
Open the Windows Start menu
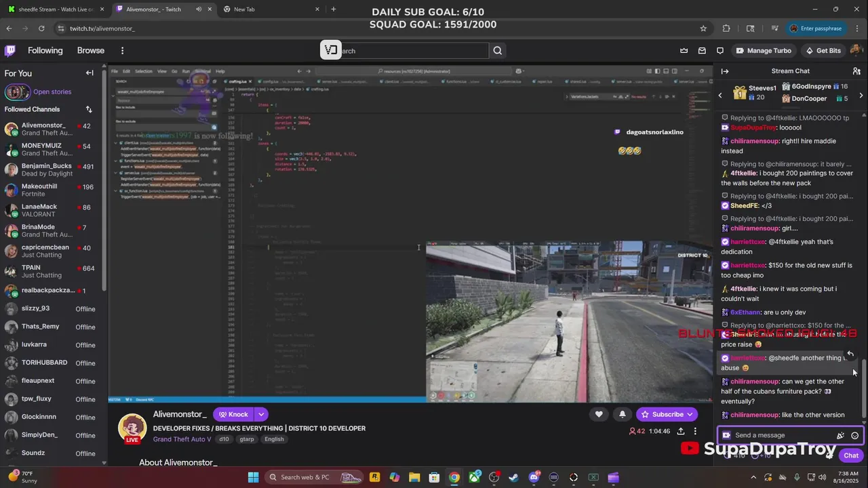253,477
